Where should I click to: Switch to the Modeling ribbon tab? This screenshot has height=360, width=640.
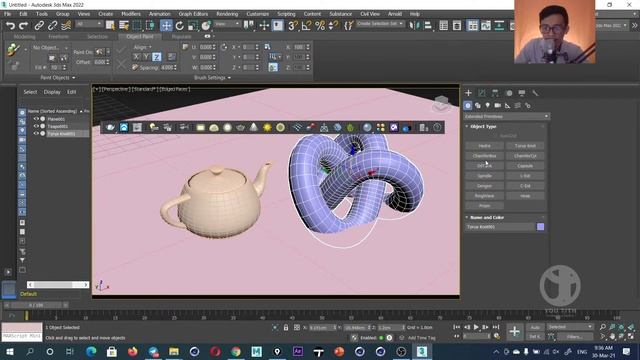click(x=24, y=36)
